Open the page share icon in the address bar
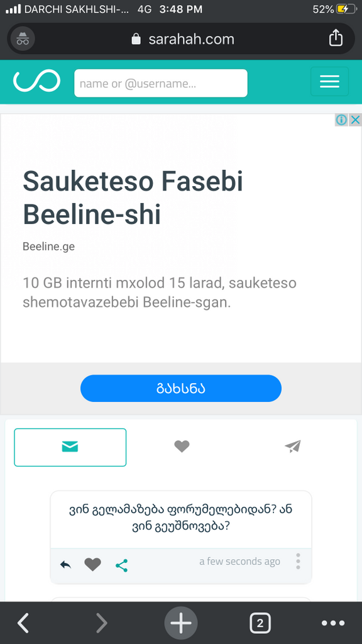This screenshot has height=644, width=362. click(x=336, y=38)
